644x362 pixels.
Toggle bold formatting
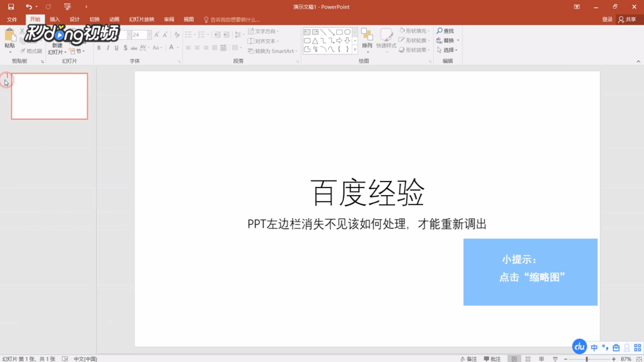[99, 48]
